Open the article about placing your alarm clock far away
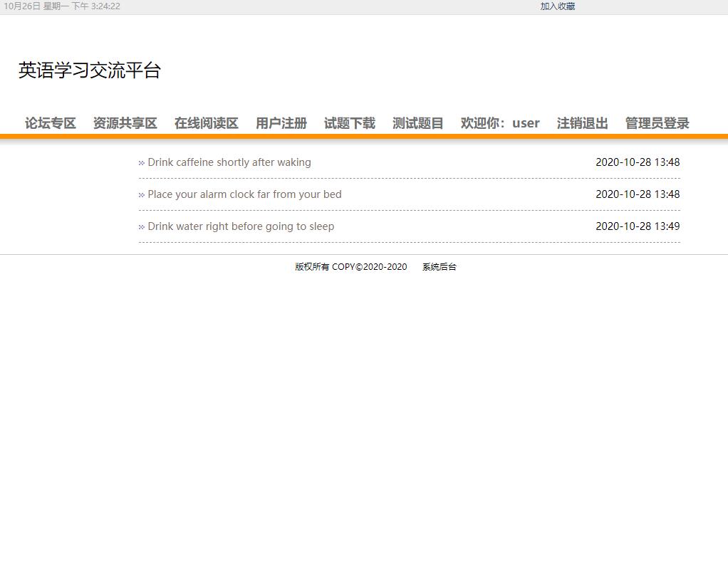 click(244, 194)
